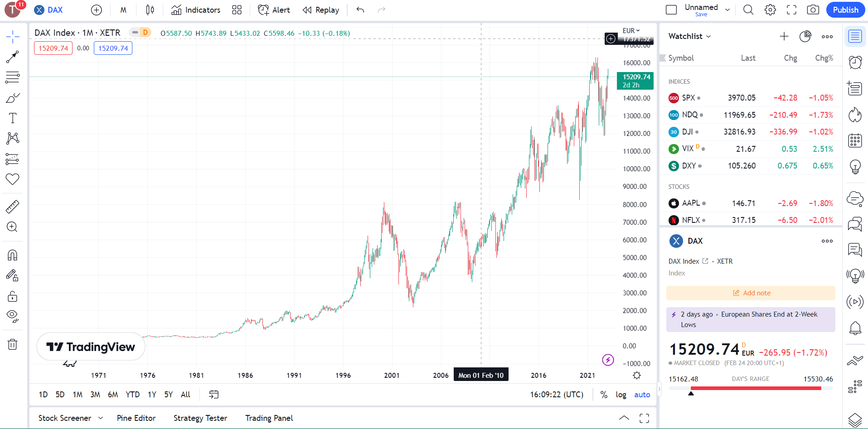The width and height of the screenshot is (868, 429).
Task: Open the go to date calendar
Action: (213, 395)
